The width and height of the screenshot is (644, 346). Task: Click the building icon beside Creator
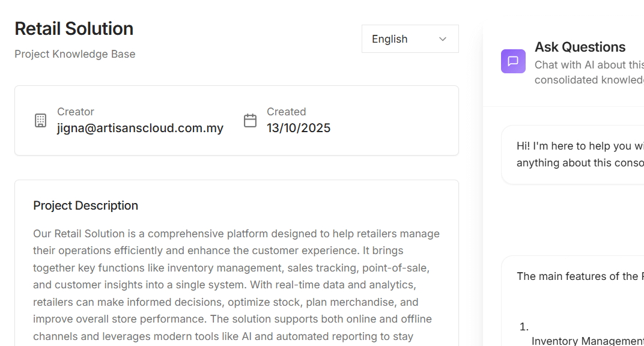40,120
